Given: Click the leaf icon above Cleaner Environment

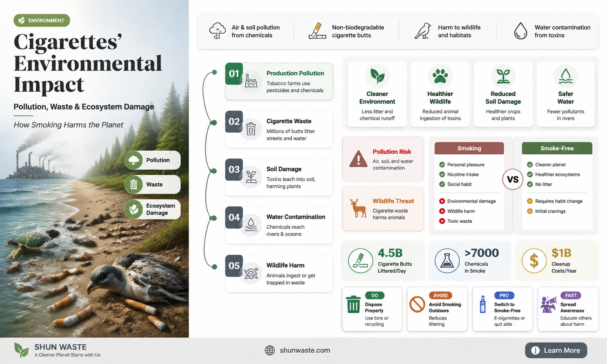Looking at the screenshot, I should [x=377, y=76].
